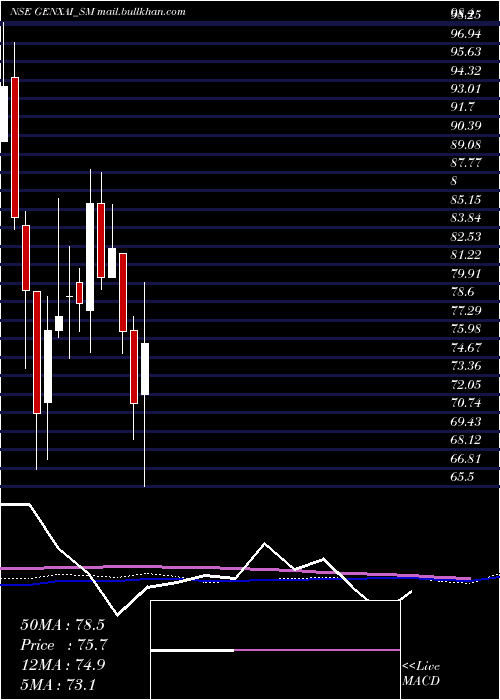Select the 87.77 price axis label
Screen dimensions: 500x700
coord(465,162)
